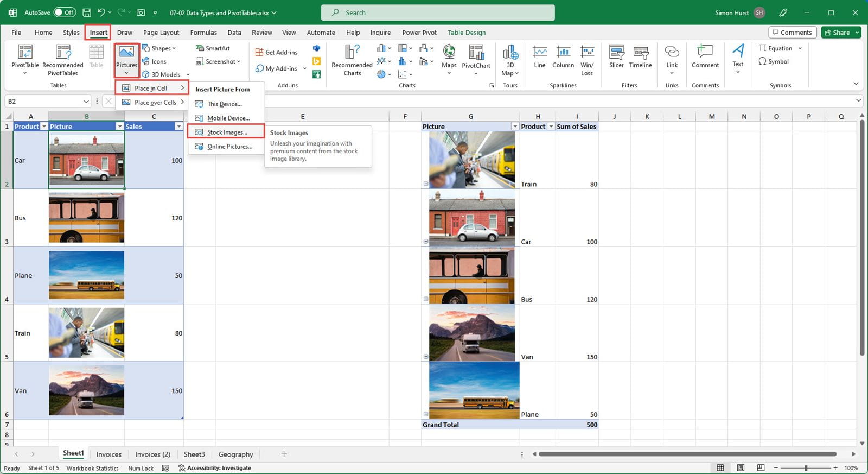The image size is (868, 474).
Task: Add a new sheet with plus button
Action: click(x=284, y=454)
